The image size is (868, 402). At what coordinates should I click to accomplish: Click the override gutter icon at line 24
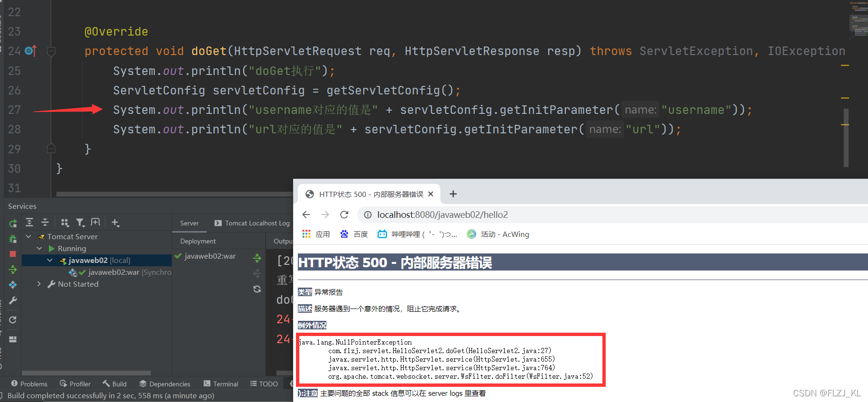(x=30, y=51)
